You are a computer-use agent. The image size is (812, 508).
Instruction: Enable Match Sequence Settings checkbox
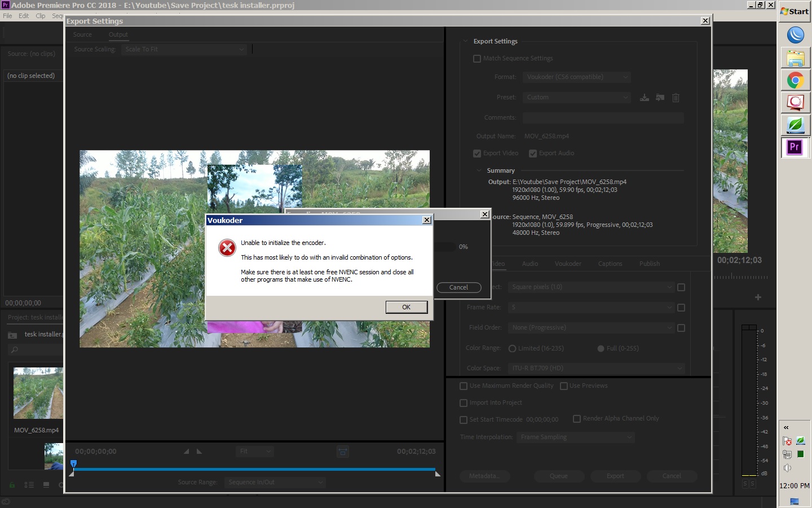[477, 59]
